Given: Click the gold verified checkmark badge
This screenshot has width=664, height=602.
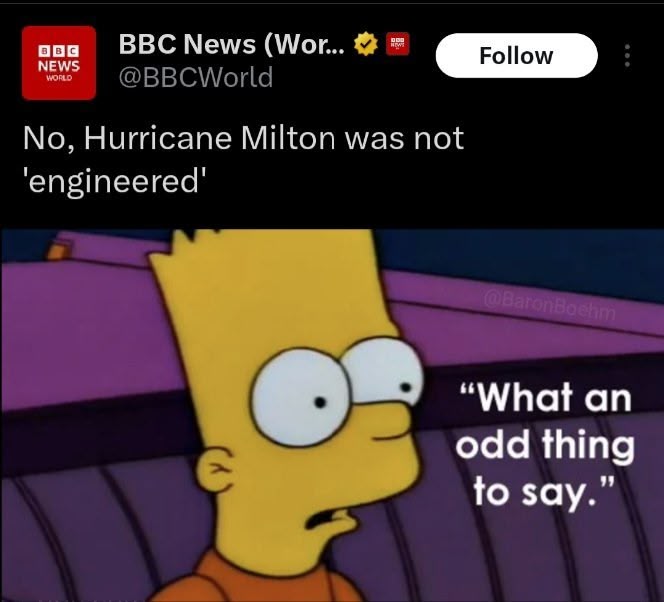Looking at the screenshot, I should click(365, 44).
